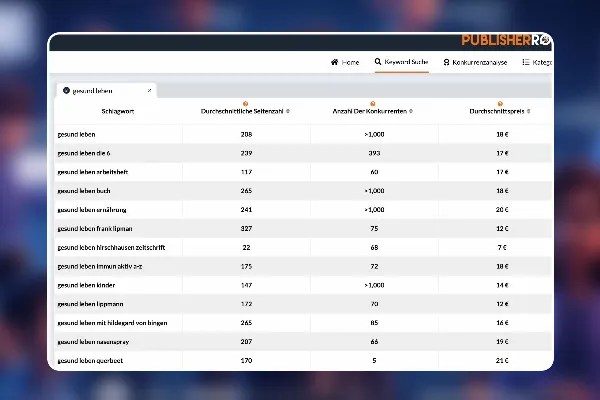Select keyword 'gesund leben arbeitsheft'
Image resolution: width=600 pixels, height=400 pixels.
point(93,172)
